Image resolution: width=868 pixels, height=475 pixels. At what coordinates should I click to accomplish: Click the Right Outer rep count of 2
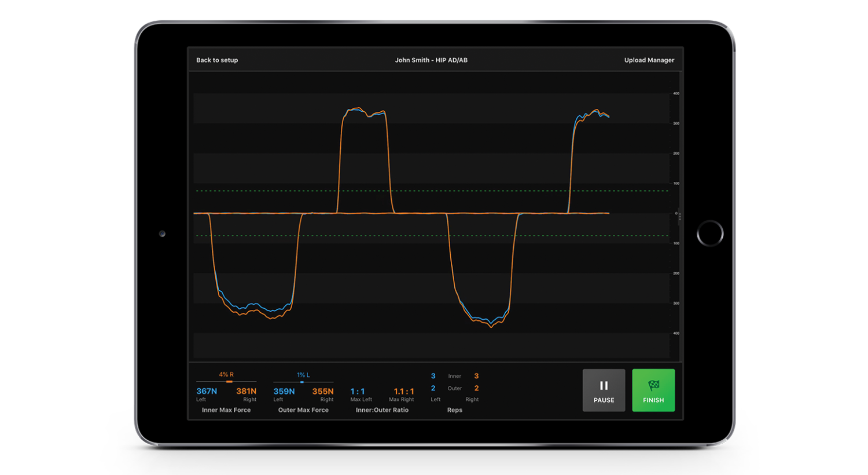tap(476, 388)
